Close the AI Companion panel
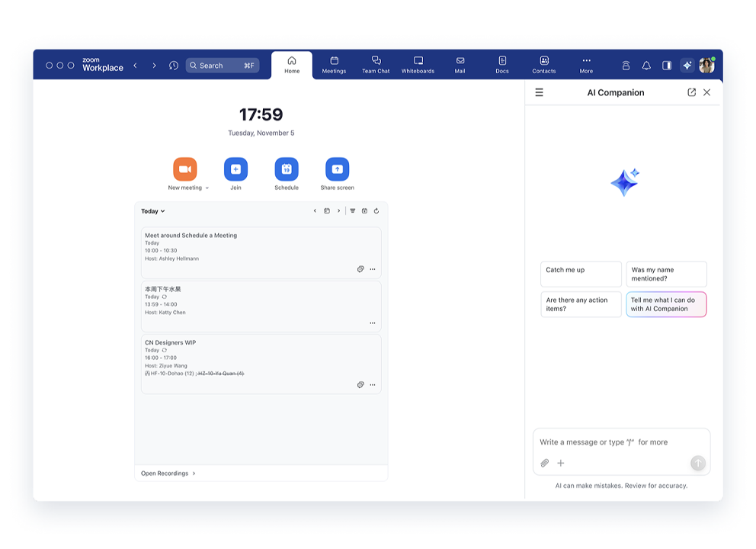 point(706,92)
